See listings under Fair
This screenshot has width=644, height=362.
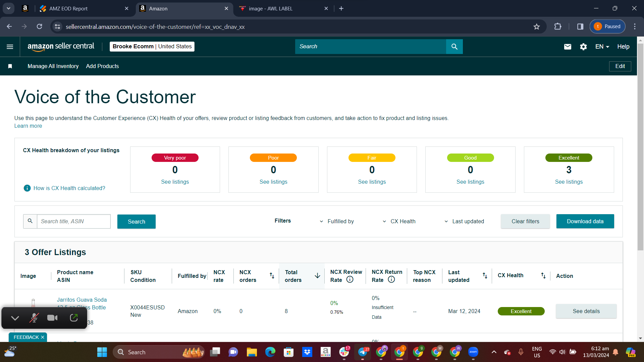372,182
